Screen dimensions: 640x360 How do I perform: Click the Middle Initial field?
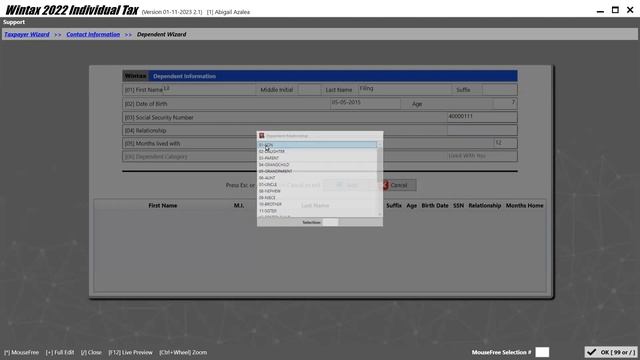(309, 89)
